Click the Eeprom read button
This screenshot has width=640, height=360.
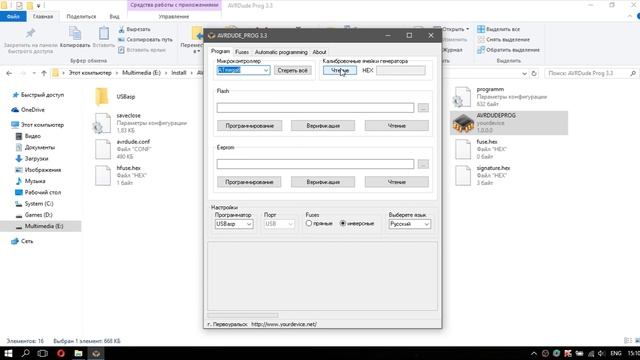pos(397,182)
